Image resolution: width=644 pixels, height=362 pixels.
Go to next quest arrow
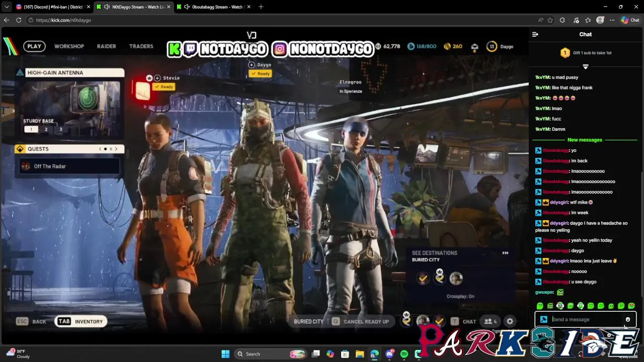(x=116, y=149)
